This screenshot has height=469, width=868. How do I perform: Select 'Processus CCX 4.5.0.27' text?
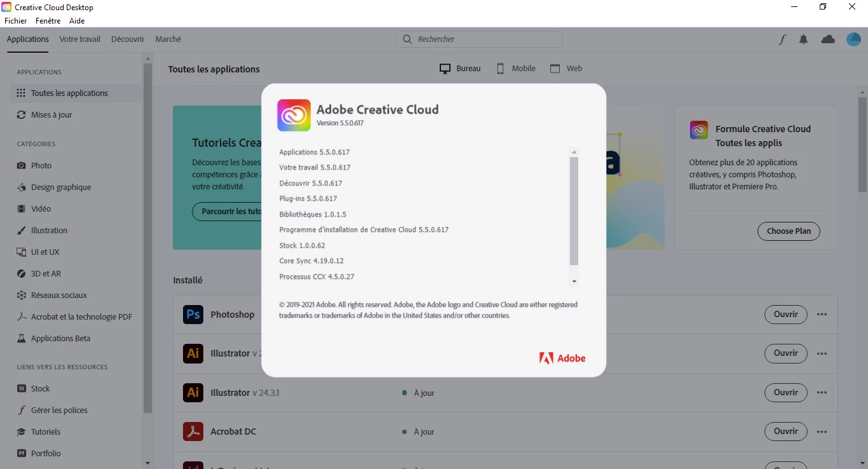coord(317,277)
